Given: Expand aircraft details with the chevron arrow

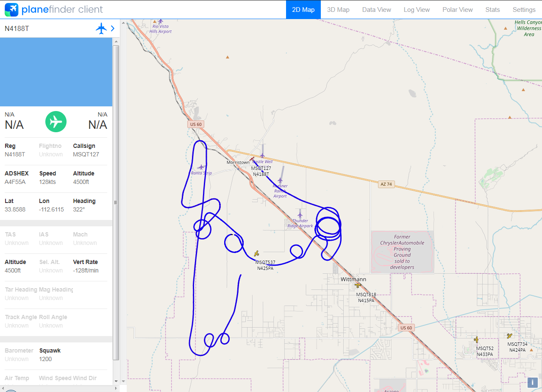Looking at the screenshot, I should click(x=113, y=28).
